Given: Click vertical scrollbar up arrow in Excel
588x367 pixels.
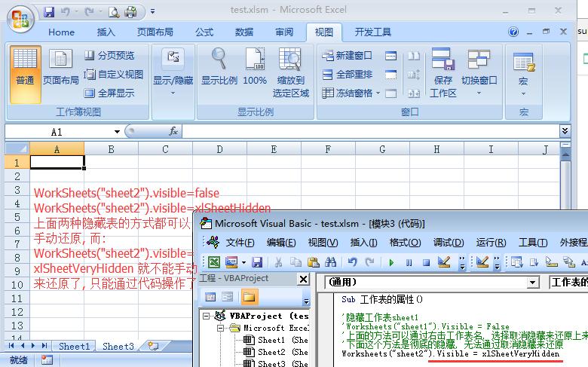Looking at the screenshot, I should click(x=566, y=154).
